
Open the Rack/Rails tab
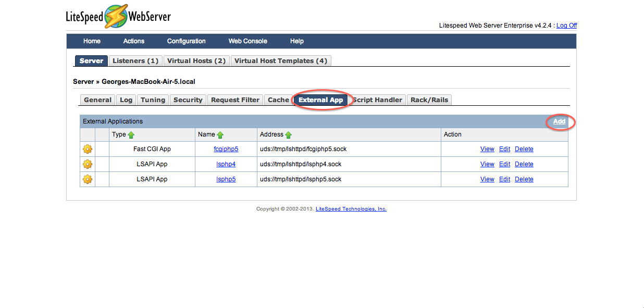click(x=429, y=100)
